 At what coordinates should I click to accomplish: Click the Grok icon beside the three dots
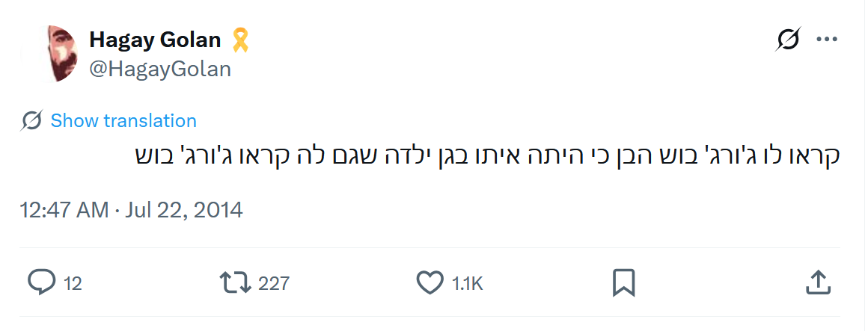tap(789, 39)
